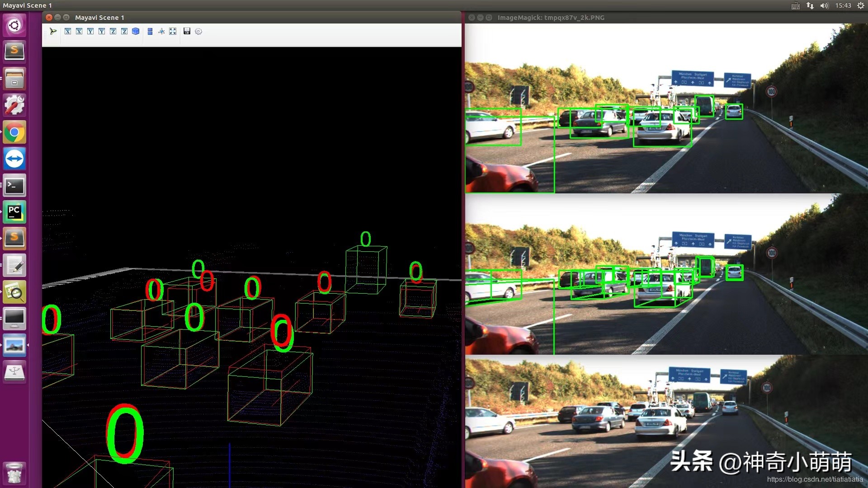The image size is (868, 488).
Task: Open the Mayavi pipeline view
Action: 53,32
